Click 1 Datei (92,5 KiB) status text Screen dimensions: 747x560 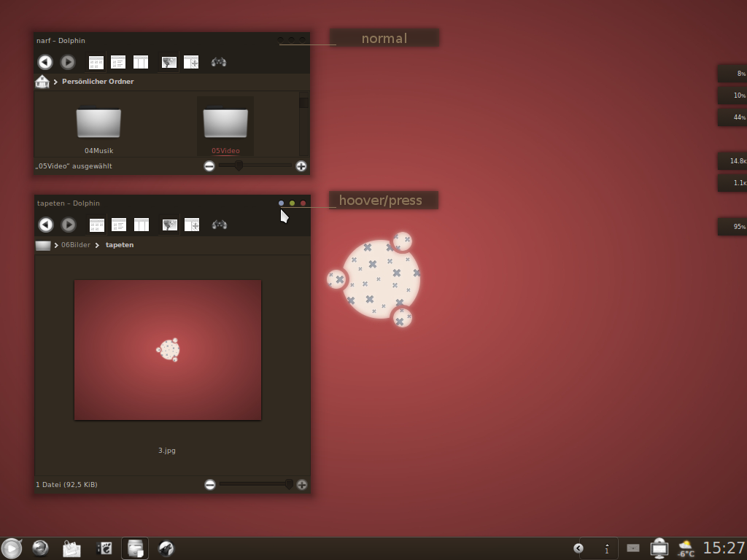(x=66, y=485)
